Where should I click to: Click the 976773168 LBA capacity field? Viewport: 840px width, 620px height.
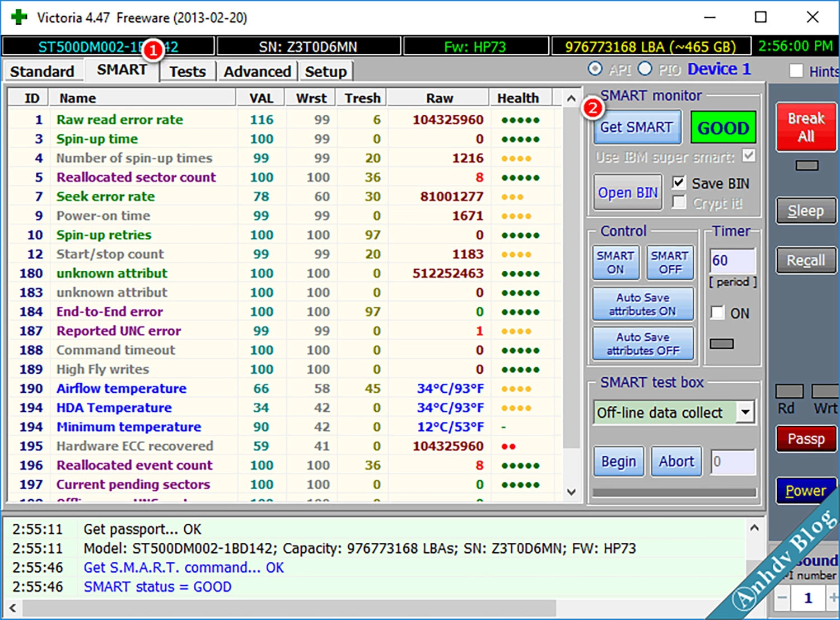pos(651,46)
